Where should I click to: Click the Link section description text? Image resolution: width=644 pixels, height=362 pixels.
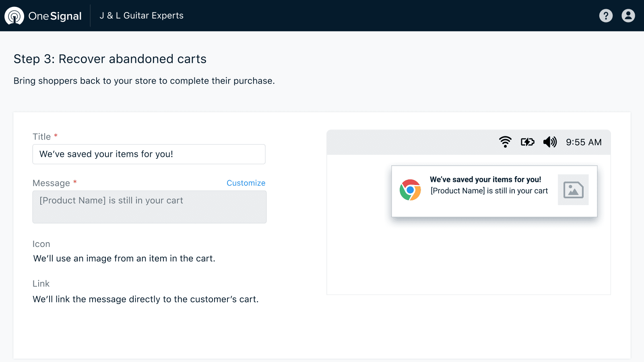pos(146,299)
